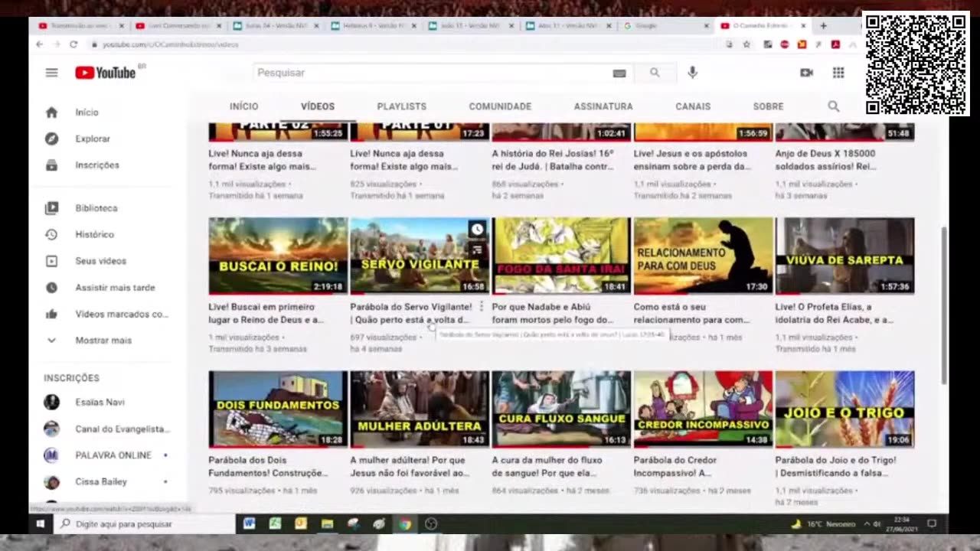Viewport: 980px width, 551px height.
Task: Open Excel from the taskbar
Action: (275, 524)
